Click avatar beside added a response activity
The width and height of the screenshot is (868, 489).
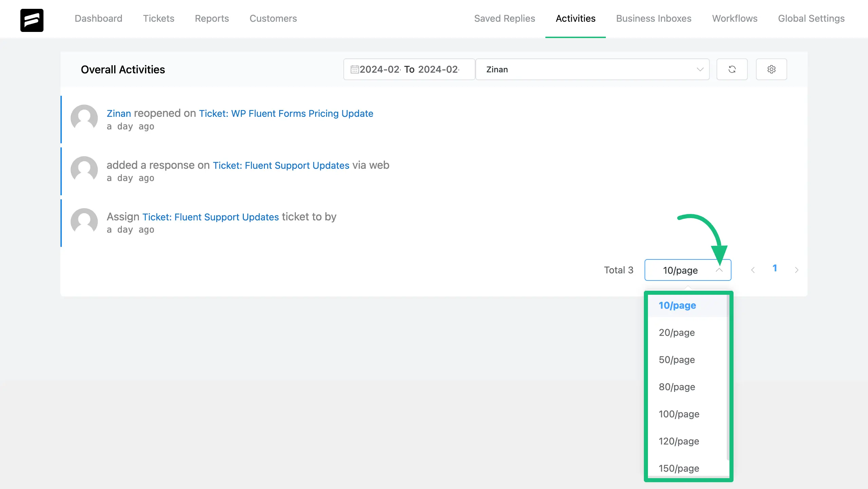click(84, 170)
